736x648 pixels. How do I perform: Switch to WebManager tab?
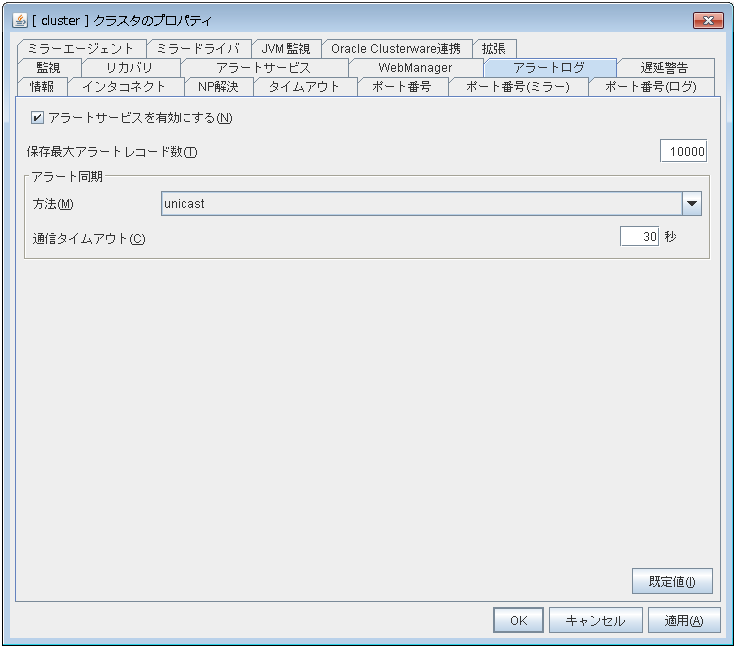click(415, 68)
